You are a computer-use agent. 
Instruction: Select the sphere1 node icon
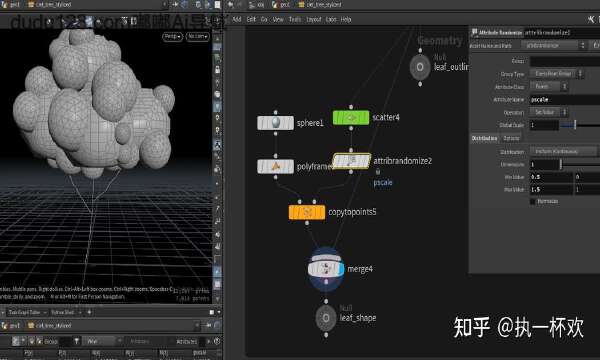tap(276, 123)
